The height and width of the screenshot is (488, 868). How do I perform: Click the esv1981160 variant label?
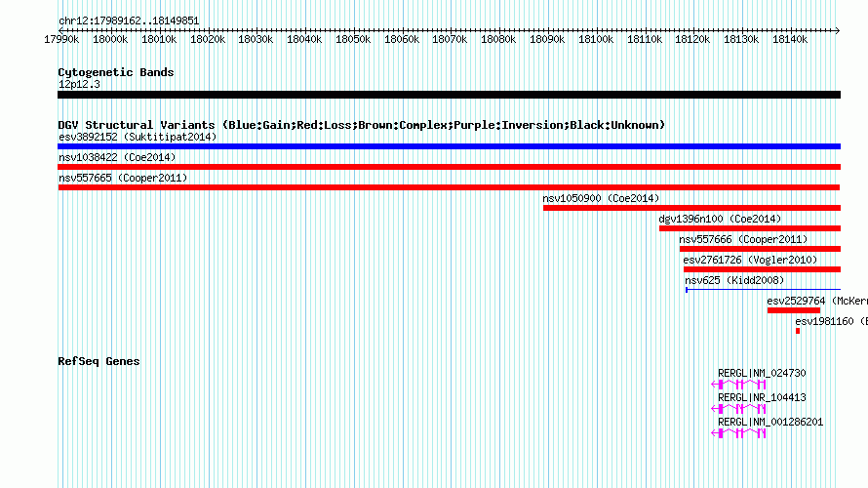point(832,321)
